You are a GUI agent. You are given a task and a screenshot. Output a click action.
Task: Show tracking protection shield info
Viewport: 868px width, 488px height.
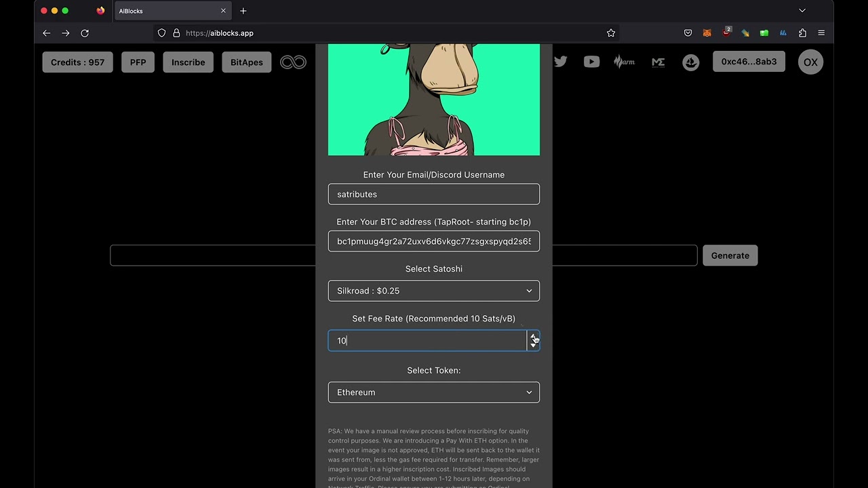(x=161, y=33)
